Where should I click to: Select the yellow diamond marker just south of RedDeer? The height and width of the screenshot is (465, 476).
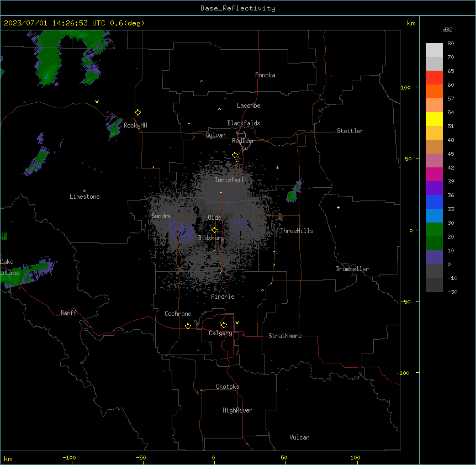click(x=235, y=155)
